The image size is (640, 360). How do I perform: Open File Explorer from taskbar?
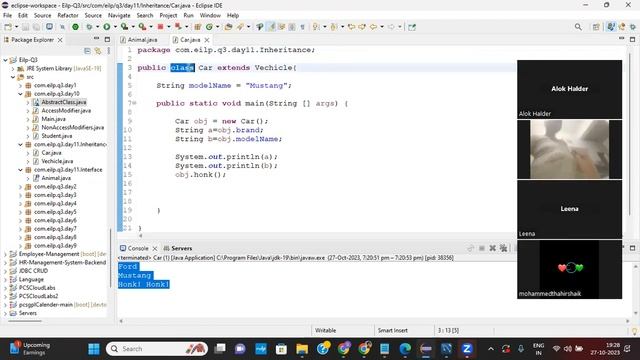[x=302, y=349]
